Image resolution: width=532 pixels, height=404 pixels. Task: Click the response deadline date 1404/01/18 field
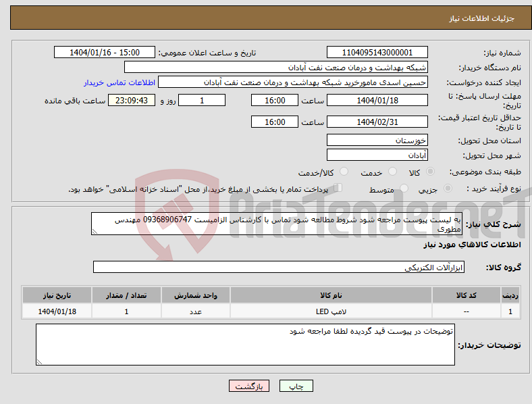(377, 100)
